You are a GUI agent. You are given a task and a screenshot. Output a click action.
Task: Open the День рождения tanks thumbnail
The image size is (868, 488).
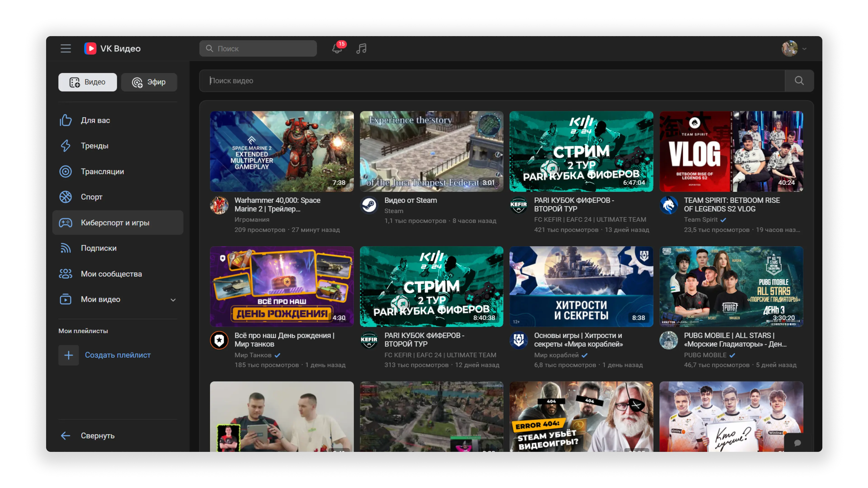tap(282, 287)
